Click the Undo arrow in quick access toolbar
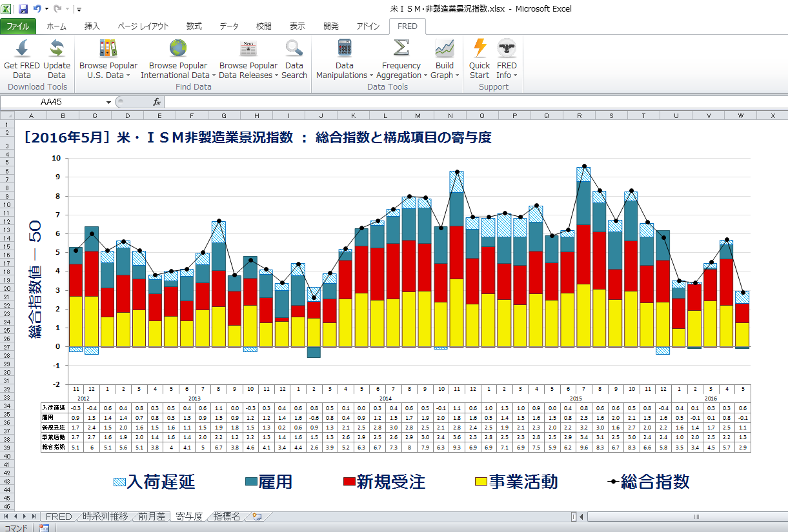 37,9
